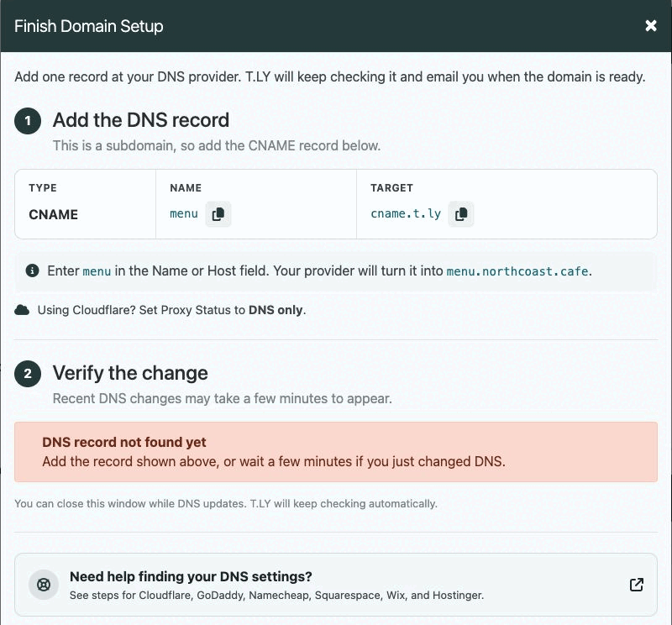Open 'Need help finding your DNS settings?' card

[335, 585]
